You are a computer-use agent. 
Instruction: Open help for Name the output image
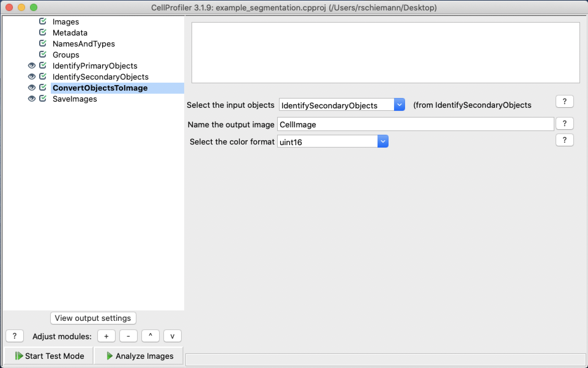click(x=564, y=123)
